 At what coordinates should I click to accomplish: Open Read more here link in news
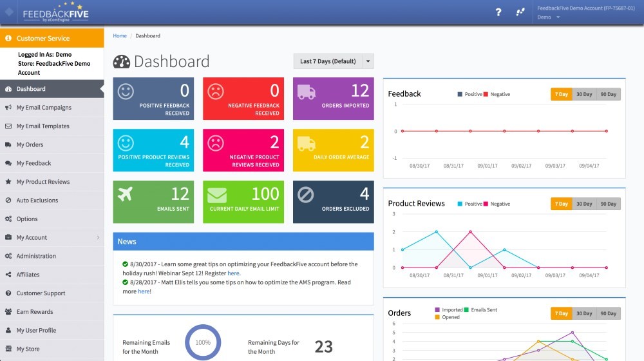tap(144, 291)
